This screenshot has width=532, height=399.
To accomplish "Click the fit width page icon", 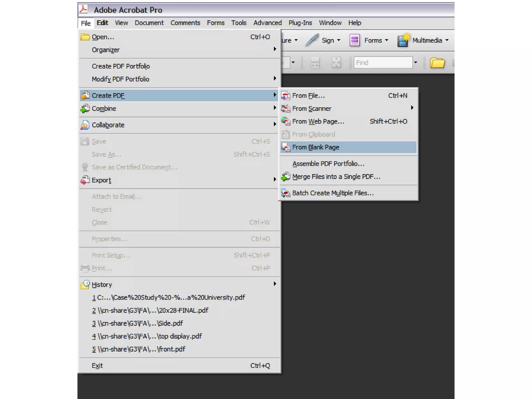I will (315, 63).
